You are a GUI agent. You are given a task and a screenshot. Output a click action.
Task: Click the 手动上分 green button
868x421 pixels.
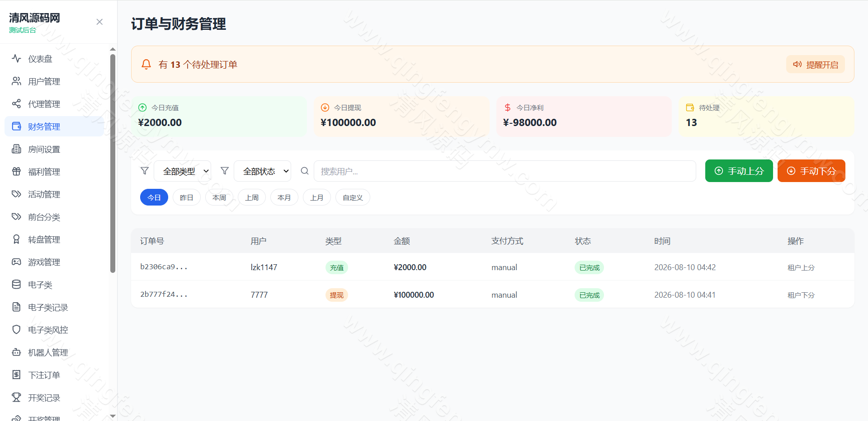pos(739,171)
